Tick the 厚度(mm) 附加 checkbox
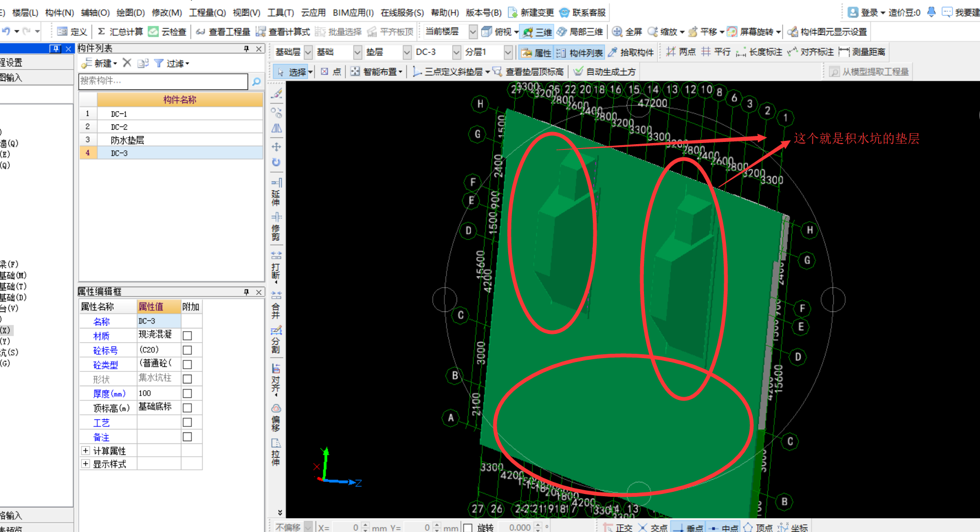Image resolution: width=980 pixels, height=532 pixels. [x=188, y=393]
